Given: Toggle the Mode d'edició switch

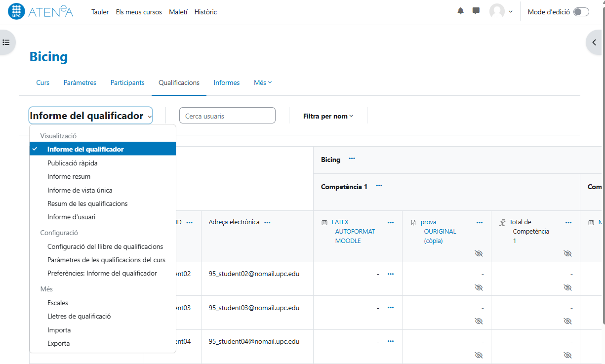Looking at the screenshot, I should (x=581, y=12).
